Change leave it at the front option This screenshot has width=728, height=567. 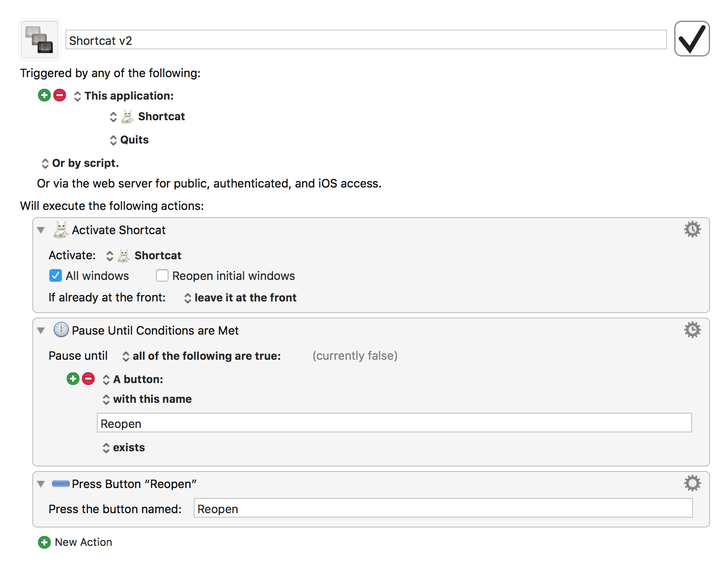(240, 298)
